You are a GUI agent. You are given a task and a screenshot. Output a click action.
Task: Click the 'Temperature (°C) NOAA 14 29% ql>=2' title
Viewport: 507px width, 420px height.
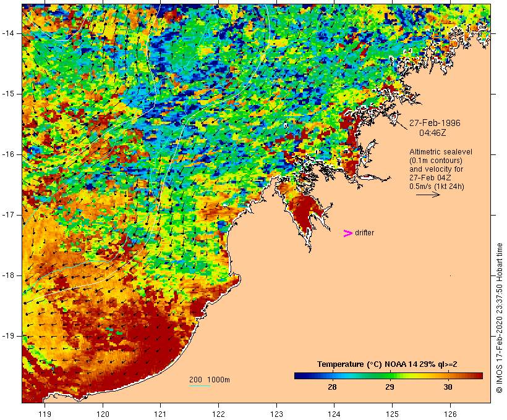387,364
